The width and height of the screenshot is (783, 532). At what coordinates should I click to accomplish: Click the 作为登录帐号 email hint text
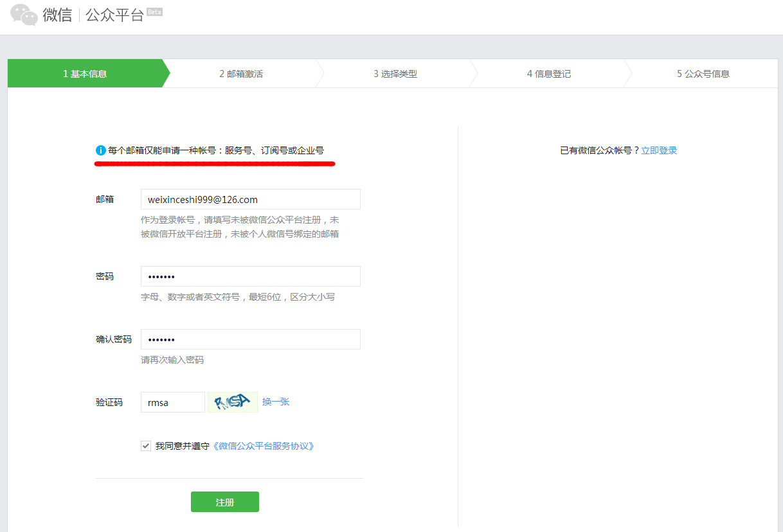240,227
